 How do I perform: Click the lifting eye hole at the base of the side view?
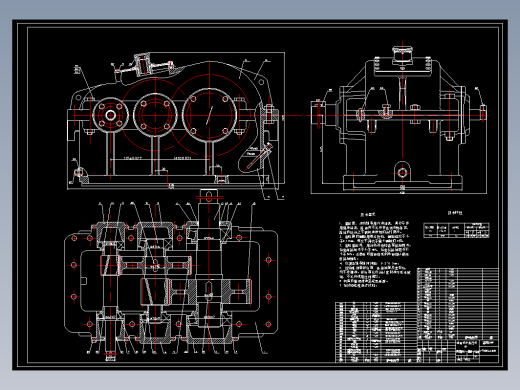click(402, 173)
